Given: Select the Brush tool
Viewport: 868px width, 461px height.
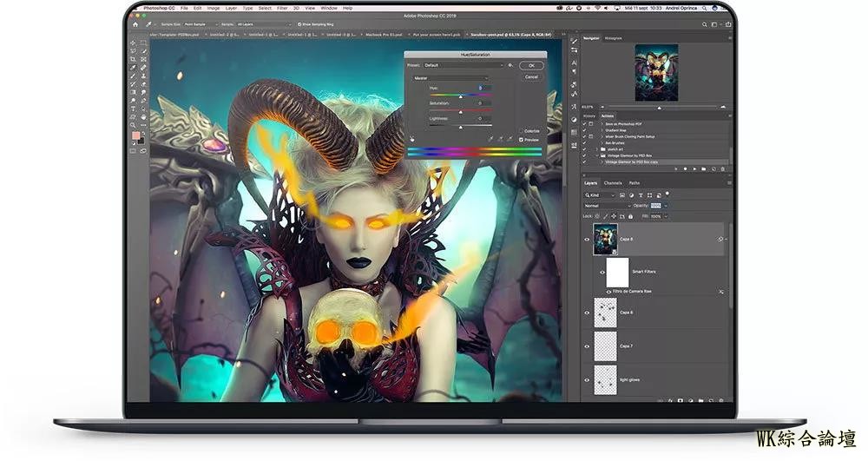Looking at the screenshot, I should click(x=133, y=76).
